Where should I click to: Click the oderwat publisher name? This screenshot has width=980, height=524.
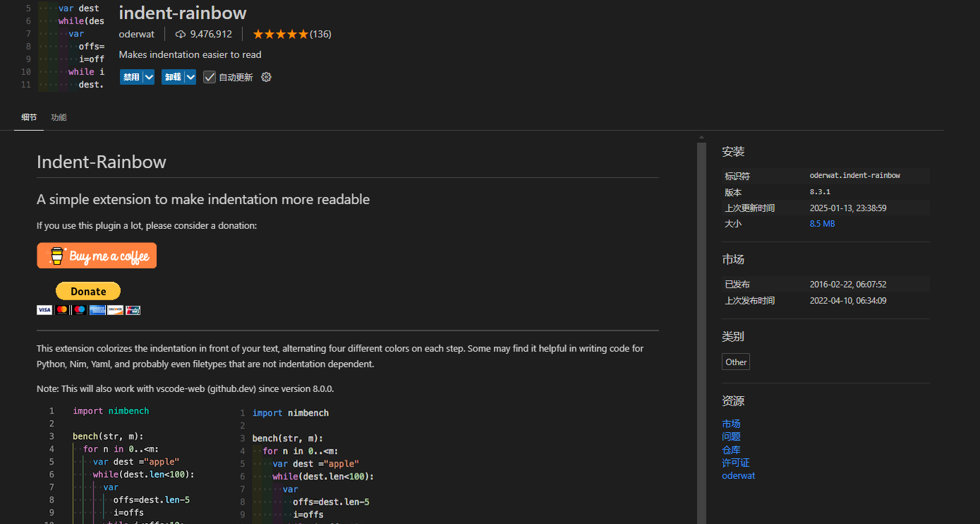(137, 34)
